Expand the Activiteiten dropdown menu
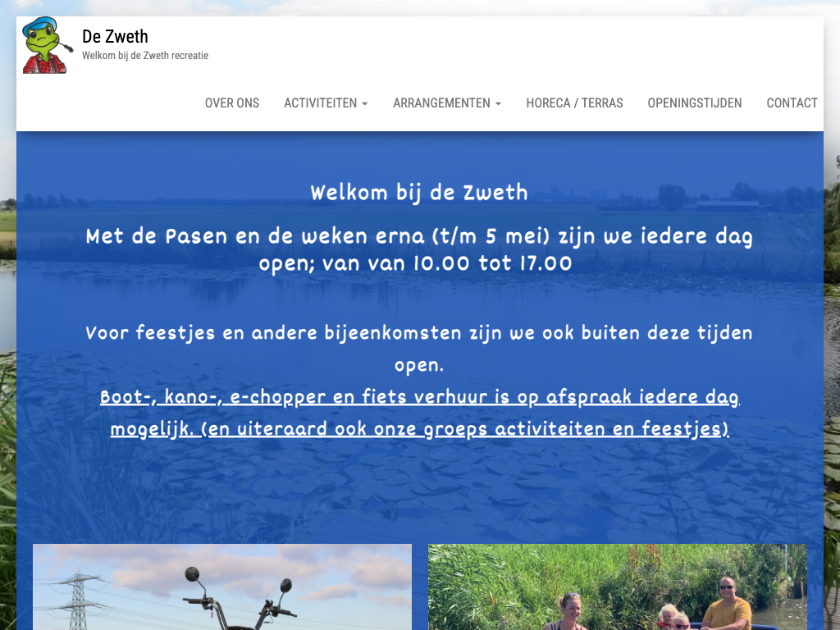Image resolution: width=840 pixels, height=630 pixels. pos(326,103)
